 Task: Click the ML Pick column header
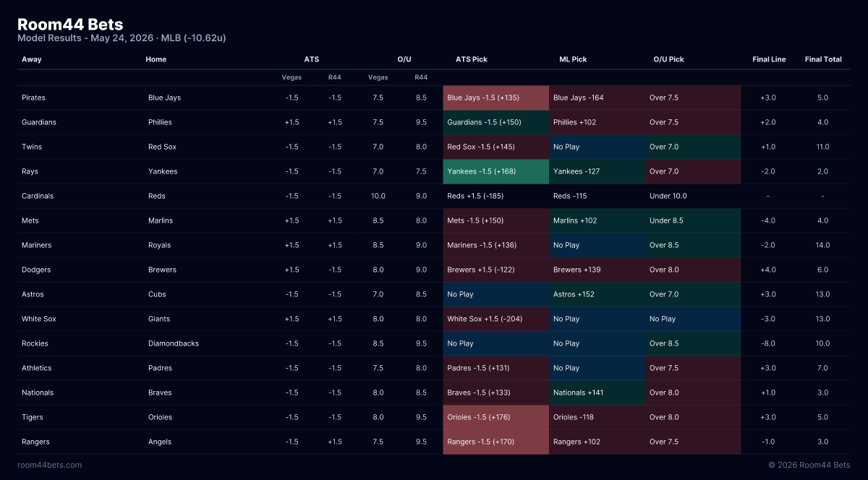point(573,59)
